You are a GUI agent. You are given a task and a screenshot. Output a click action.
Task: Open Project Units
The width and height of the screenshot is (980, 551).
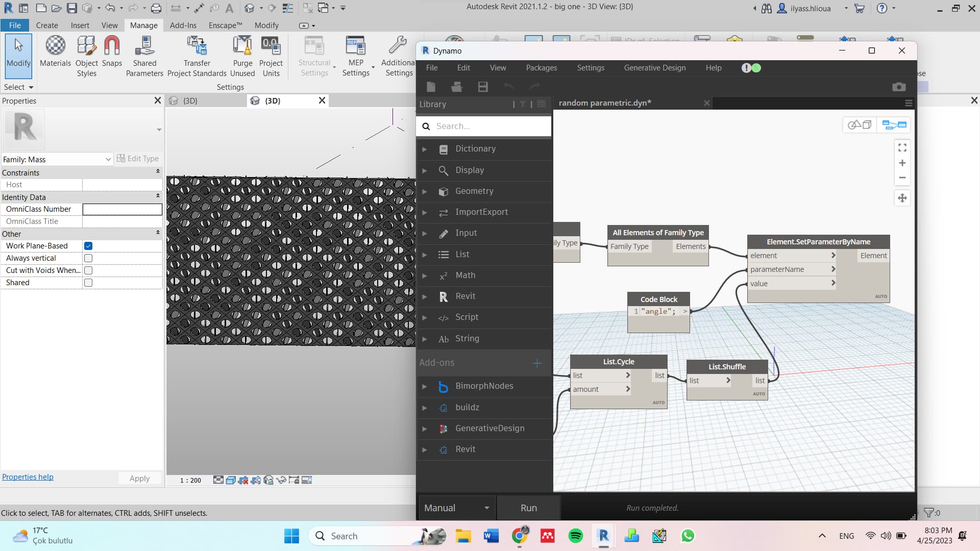(271, 56)
